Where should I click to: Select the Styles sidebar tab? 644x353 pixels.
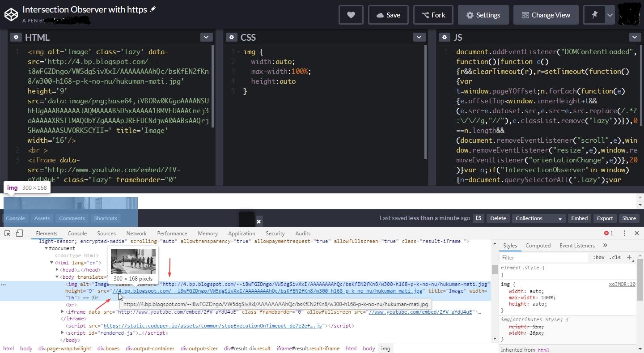(510, 246)
